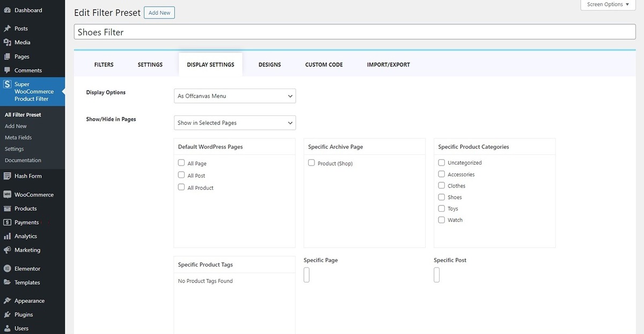Click the WooCommerce logo icon
The height and width of the screenshot is (334, 644).
7,195
